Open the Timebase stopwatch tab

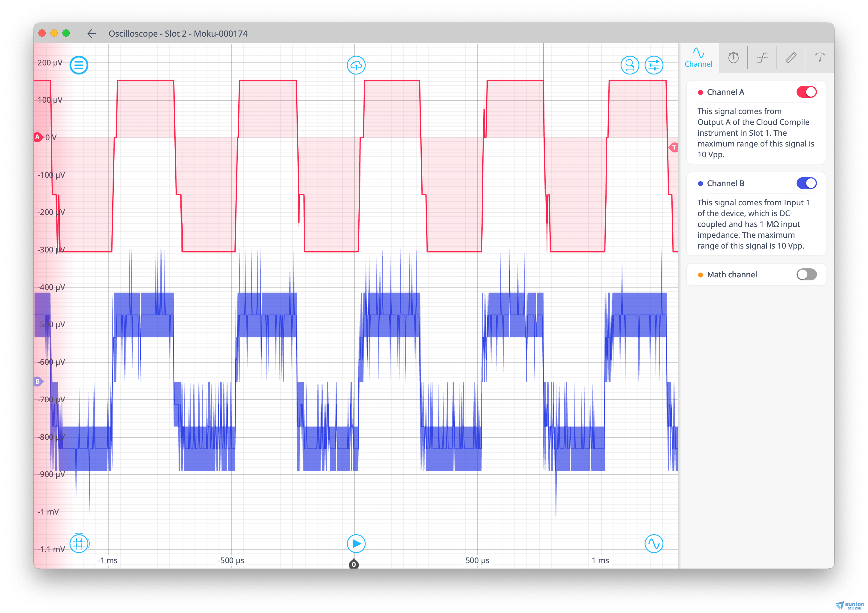734,57
